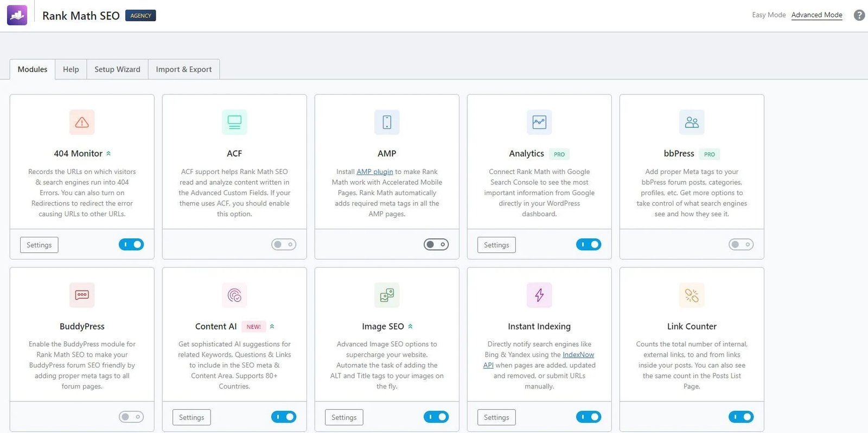
Task: Open the Import & Export tab
Action: [x=184, y=69]
